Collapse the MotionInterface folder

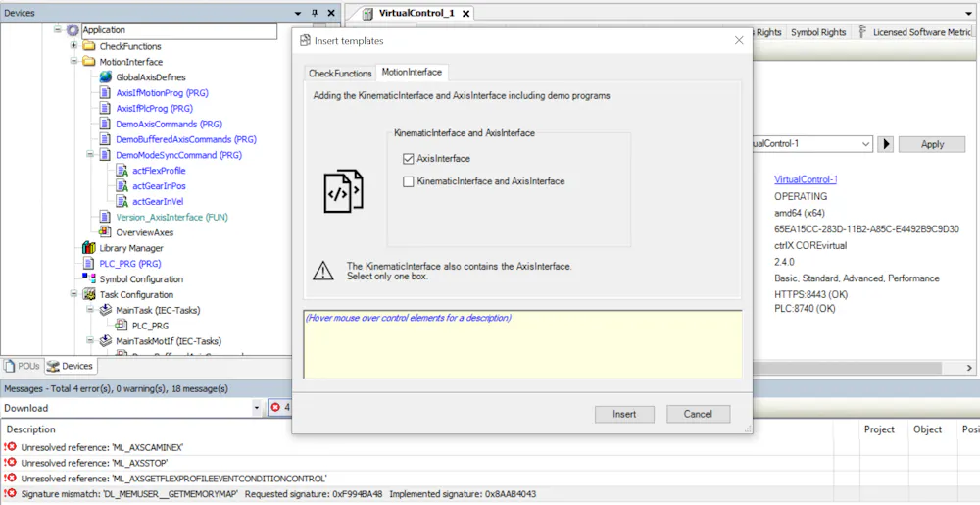[x=73, y=61]
